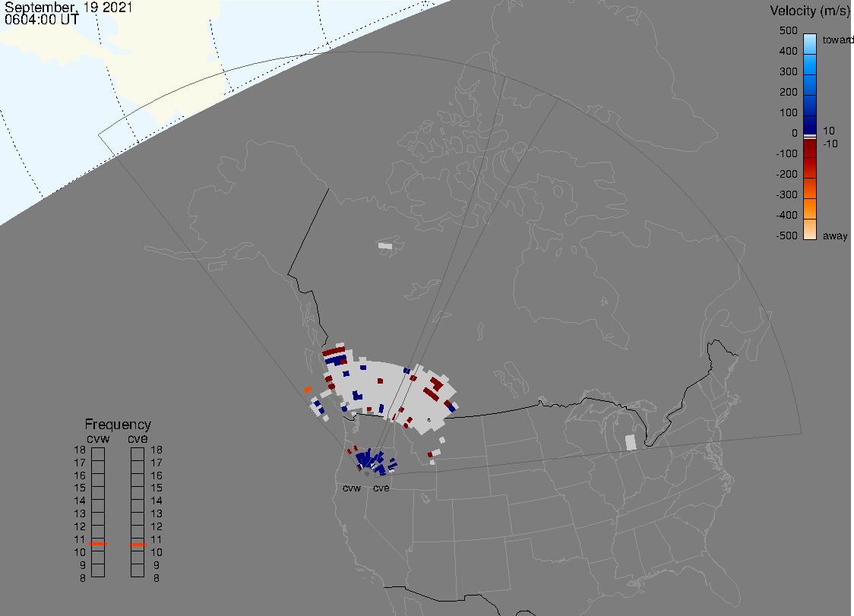Click the "toward" label beside the velocity scale
Screen dimensions: 854x616
click(839, 39)
